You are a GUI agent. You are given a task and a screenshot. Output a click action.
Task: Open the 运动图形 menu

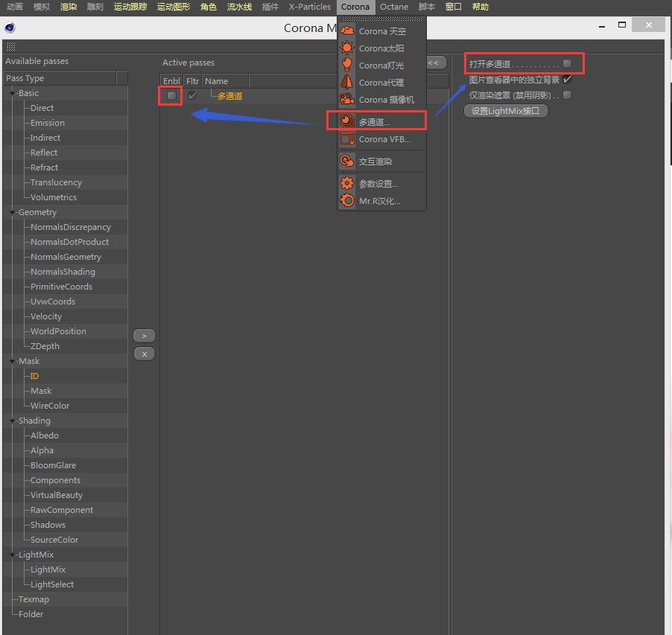coord(173,7)
